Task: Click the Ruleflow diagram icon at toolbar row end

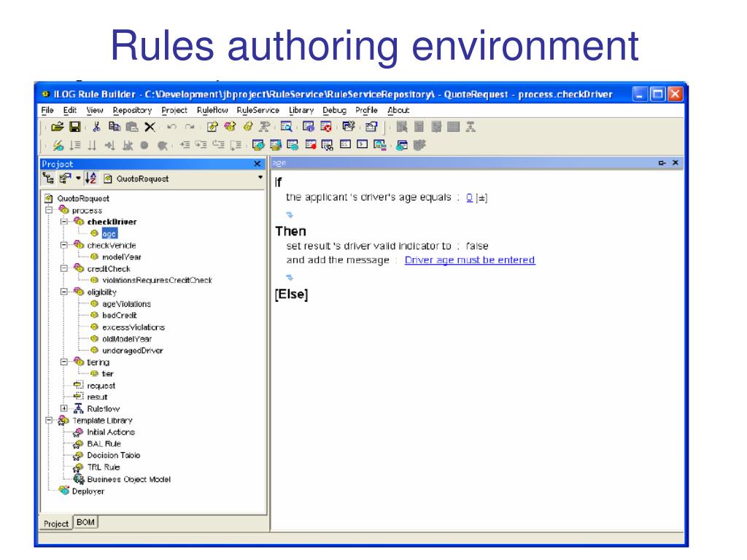Action: click(471, 127)
